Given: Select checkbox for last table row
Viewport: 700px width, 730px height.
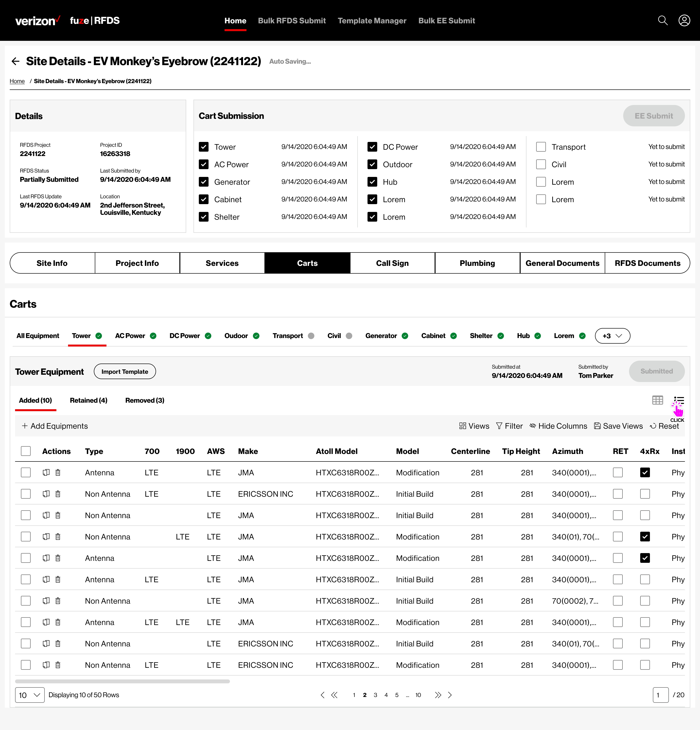Looking at the screenshot, I should click(x=26, y=665).
